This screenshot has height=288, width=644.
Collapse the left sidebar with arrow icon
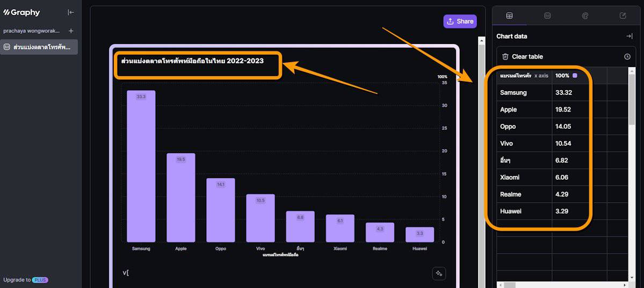click(x=71, y=12)
